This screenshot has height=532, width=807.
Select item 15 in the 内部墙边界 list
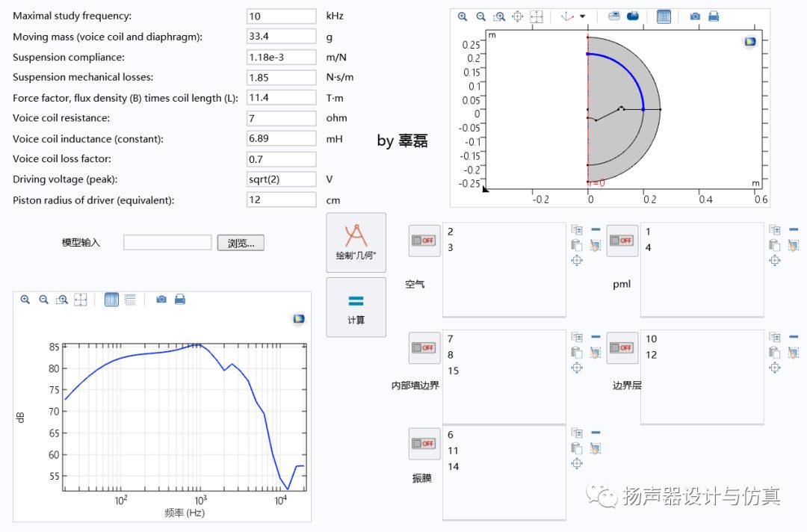click(454, 371)
